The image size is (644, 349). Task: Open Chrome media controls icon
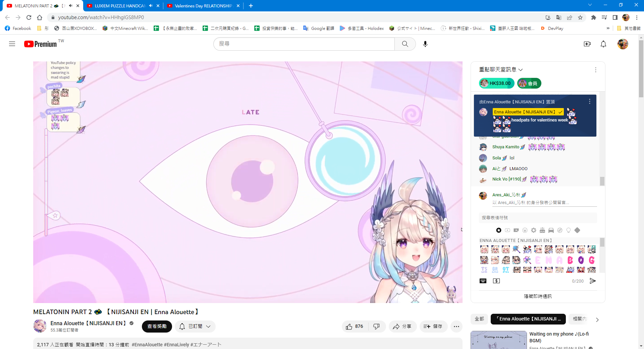click(604, 17)
